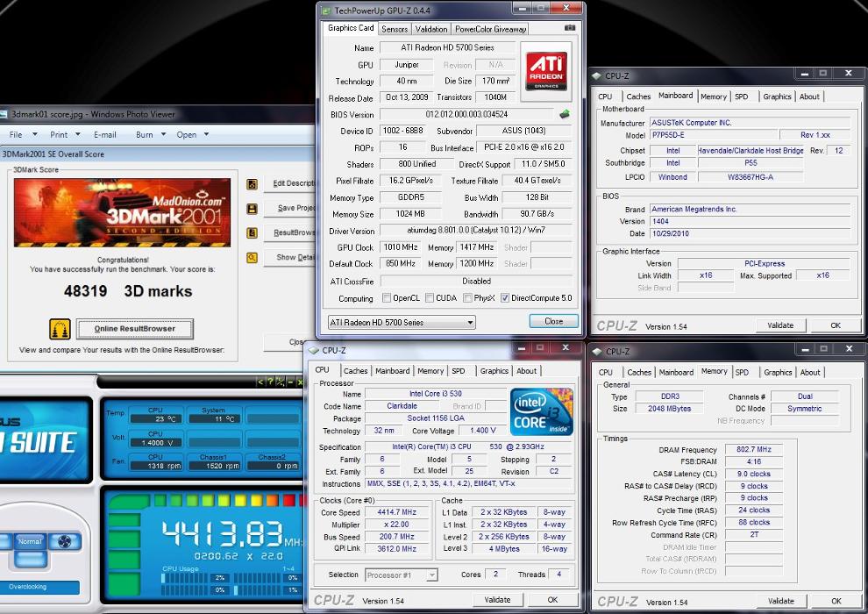Viewport: 868px width, 614px height.
Task: Click the fan icon button in ASUS suite
Action: pyautogui.click(x=65, y=541)
